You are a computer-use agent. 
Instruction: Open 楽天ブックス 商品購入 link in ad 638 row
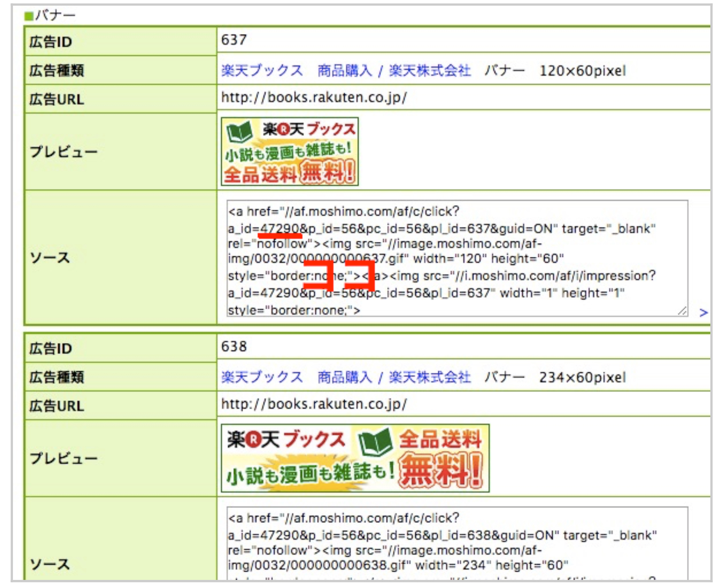pyautogui.click(x=297, y=377)
